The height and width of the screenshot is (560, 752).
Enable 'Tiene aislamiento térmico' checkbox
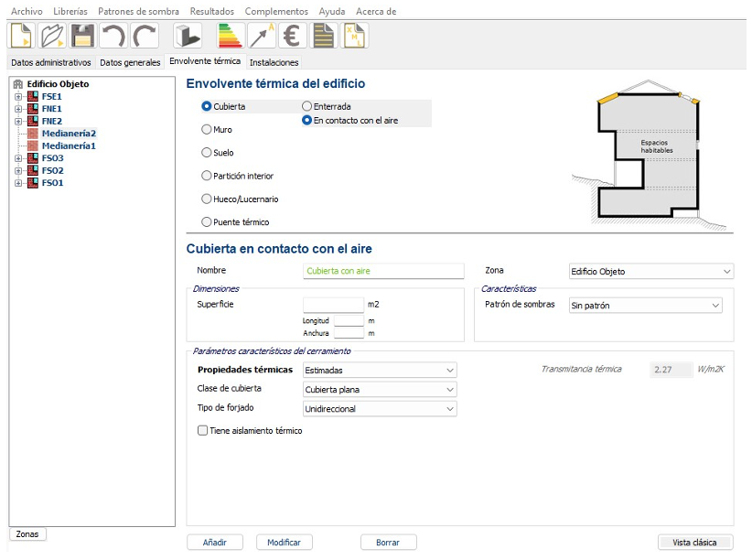point(203,430)
